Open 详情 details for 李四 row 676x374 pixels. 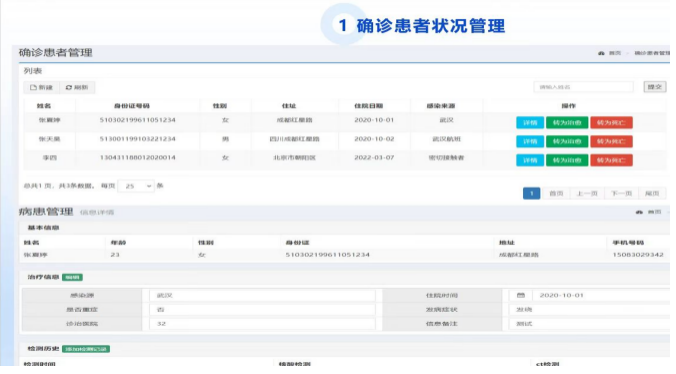tap(530, 160)
